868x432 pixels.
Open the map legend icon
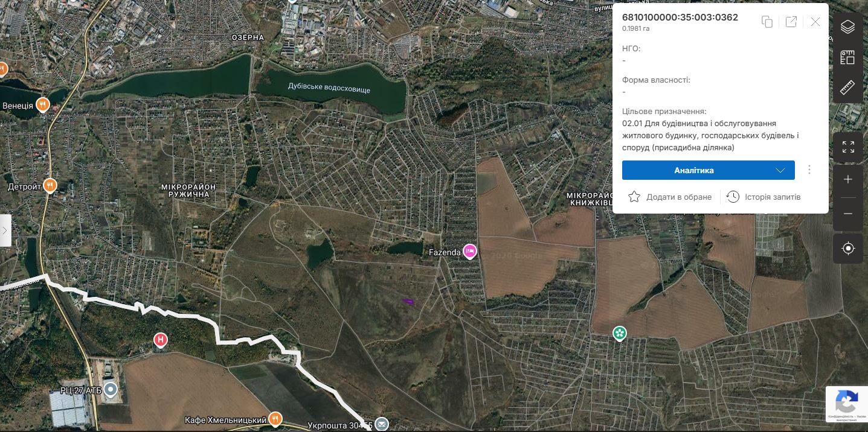[x=848, y=58]
